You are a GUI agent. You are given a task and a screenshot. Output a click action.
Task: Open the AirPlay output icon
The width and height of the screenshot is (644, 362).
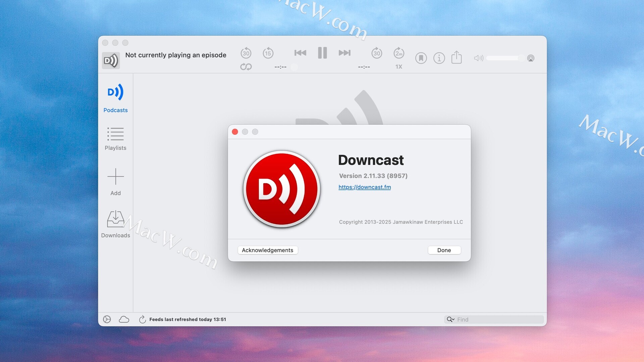click(531, 58)
